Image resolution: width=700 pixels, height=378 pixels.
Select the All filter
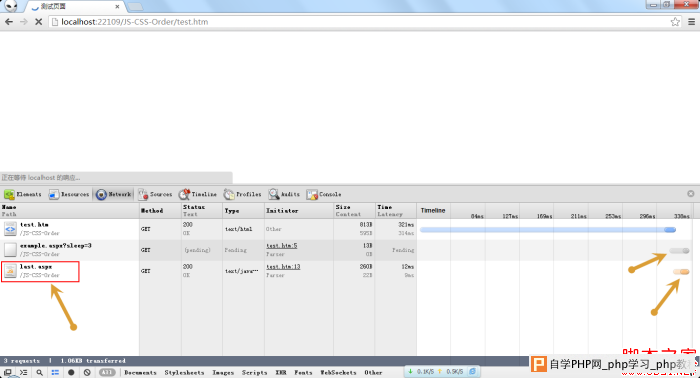tap(107, 372)
